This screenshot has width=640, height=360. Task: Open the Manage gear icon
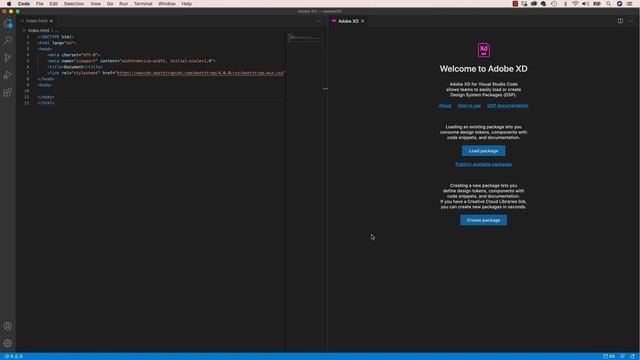coord(8,343)
